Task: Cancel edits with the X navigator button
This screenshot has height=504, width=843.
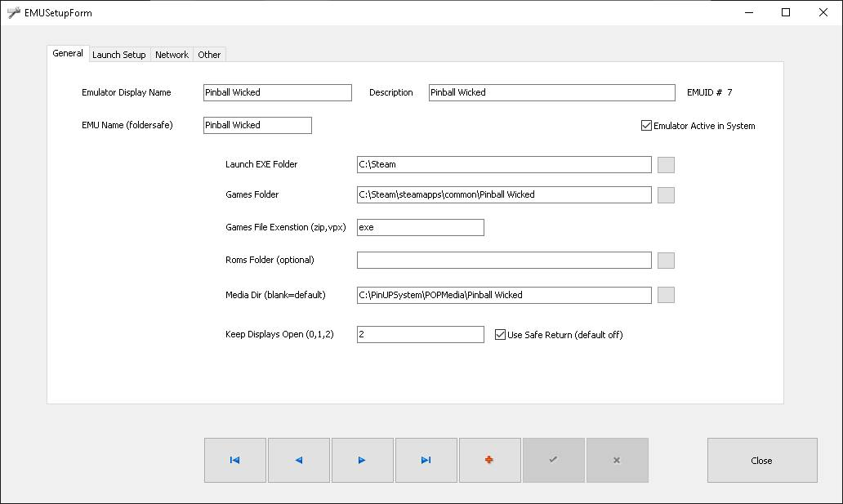Action: click(x=618, y=460)
